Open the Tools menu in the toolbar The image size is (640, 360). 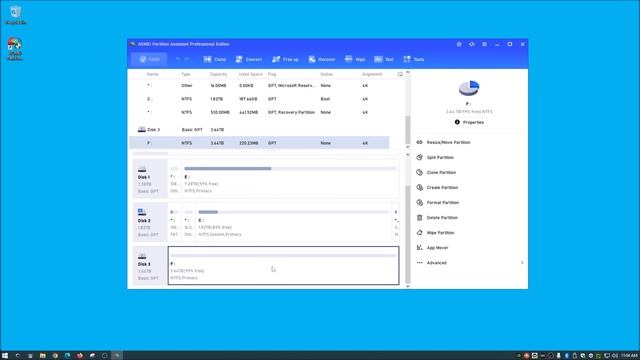click(414, 59)
